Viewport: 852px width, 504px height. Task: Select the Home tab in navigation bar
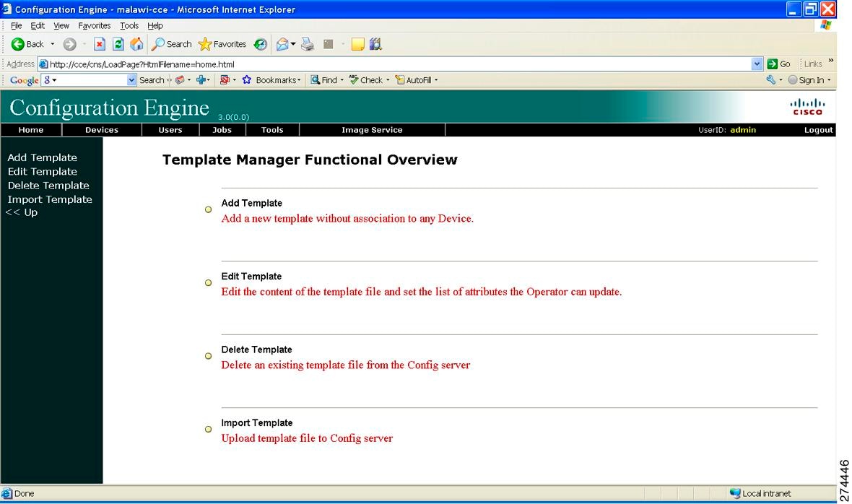pos(31,130)
